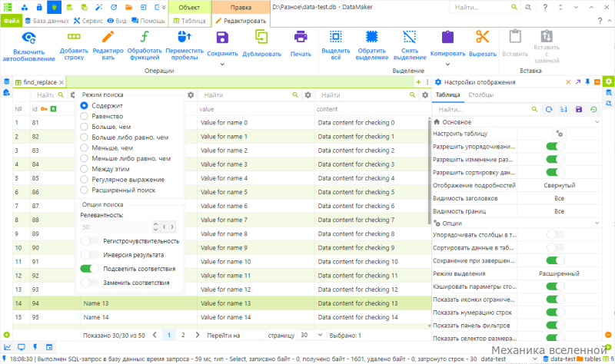Image resolution: width=615 pixels, height=364 pixels.
Task: Click the orange open folder icon in quick toolbar
Action: pyautogui.click(x=128, y=7)
